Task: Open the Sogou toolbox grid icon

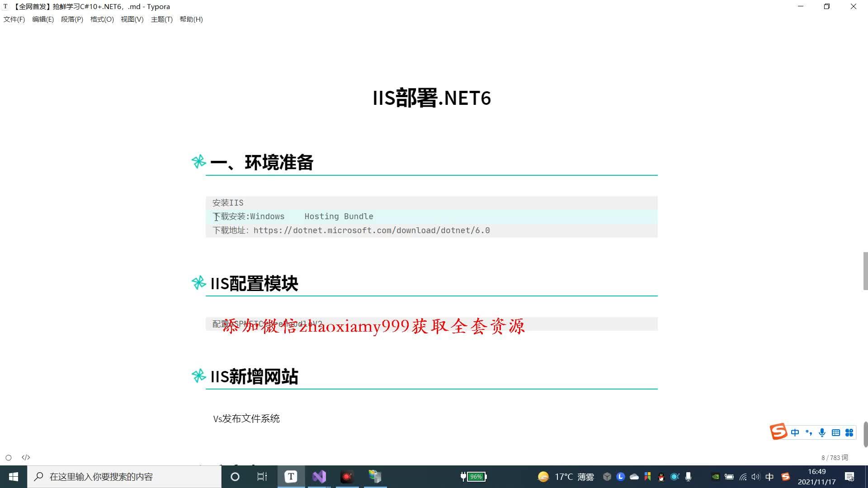Action: tap(849, 432)
